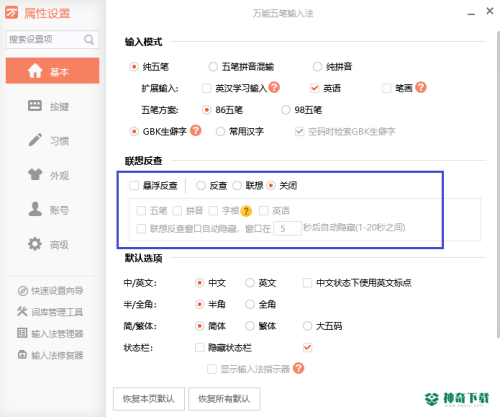Switch to the 按键 keyboard tab

coord(48,106)
